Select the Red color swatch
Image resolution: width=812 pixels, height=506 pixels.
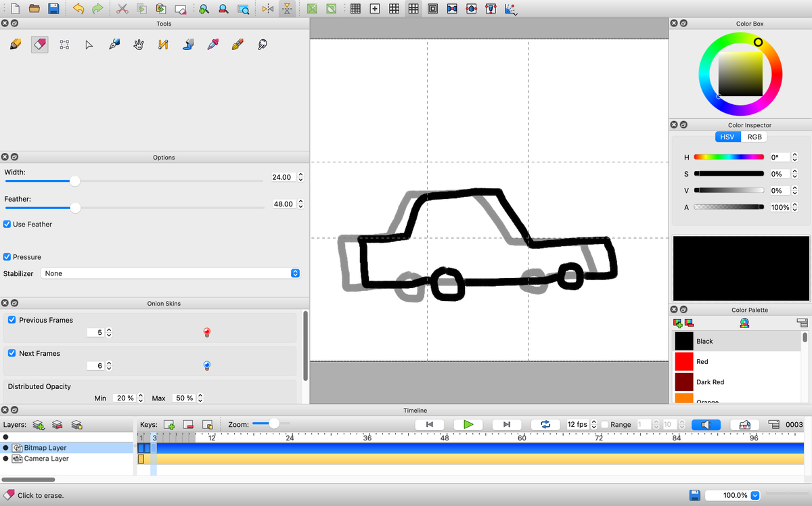(x=684, y=361)
